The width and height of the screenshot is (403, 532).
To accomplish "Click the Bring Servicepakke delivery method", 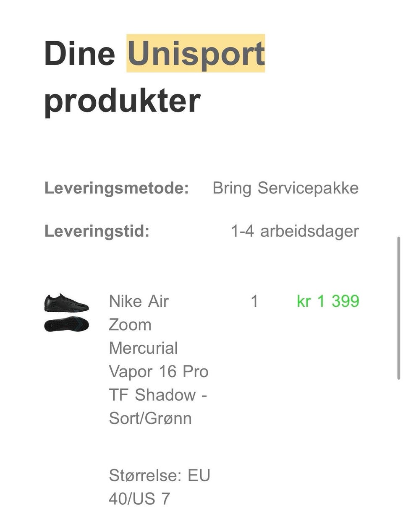I will click(285, 188).
